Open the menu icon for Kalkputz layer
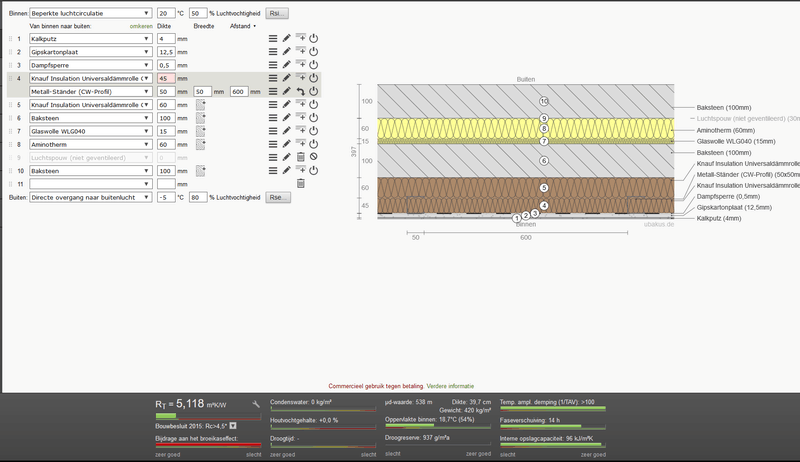The image size is (800, 462). (x=273, y=38)
